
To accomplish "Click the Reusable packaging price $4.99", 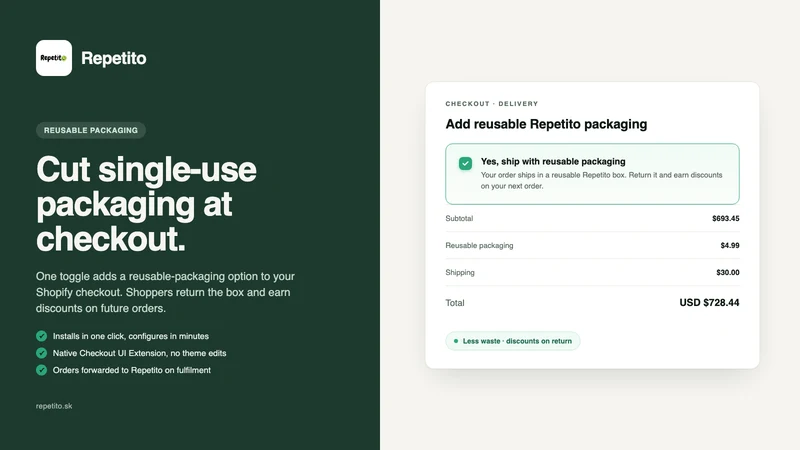I will coord(730,245).
